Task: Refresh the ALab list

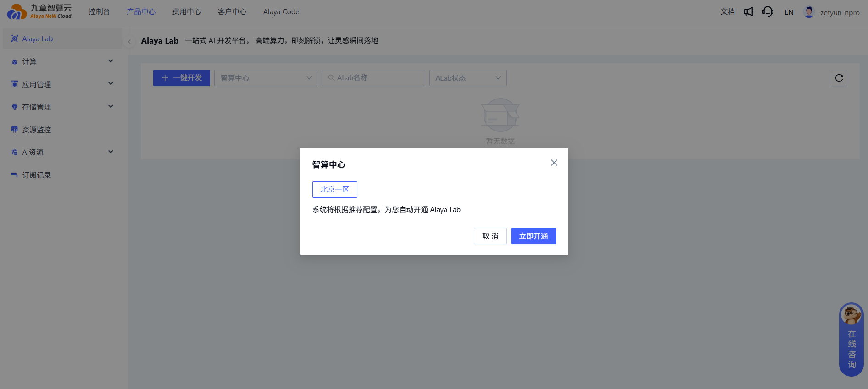Action: click(839, 78)
